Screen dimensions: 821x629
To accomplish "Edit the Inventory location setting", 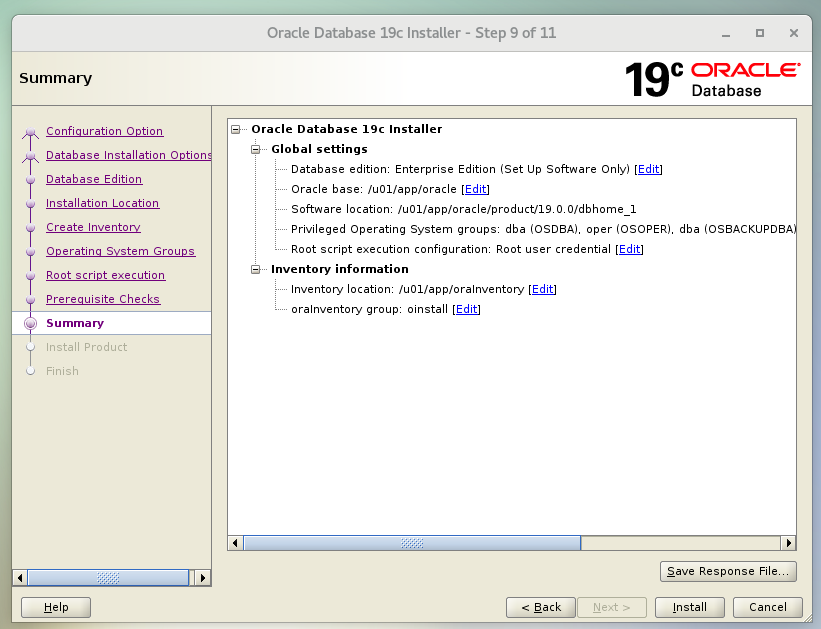I will tap(543, 289).
